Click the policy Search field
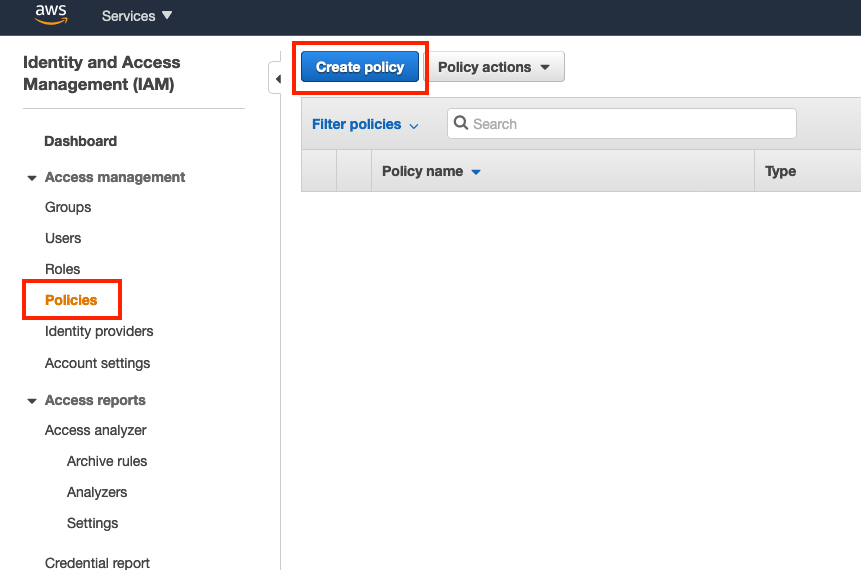This screenshot has width=861, height=570. pos(622,124)
